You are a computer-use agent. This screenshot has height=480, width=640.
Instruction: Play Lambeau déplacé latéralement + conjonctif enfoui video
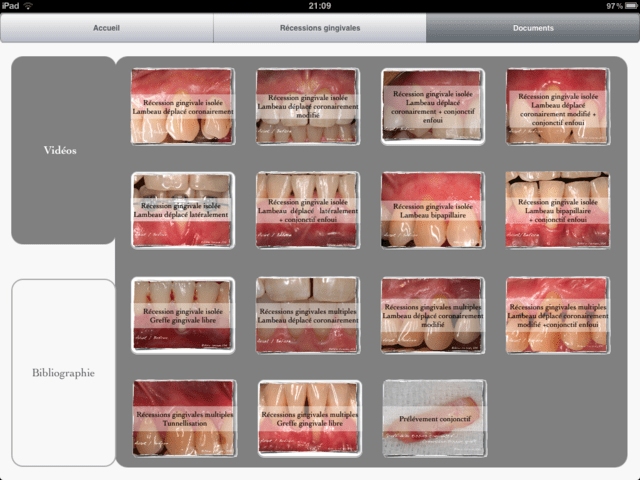(308, 211)
